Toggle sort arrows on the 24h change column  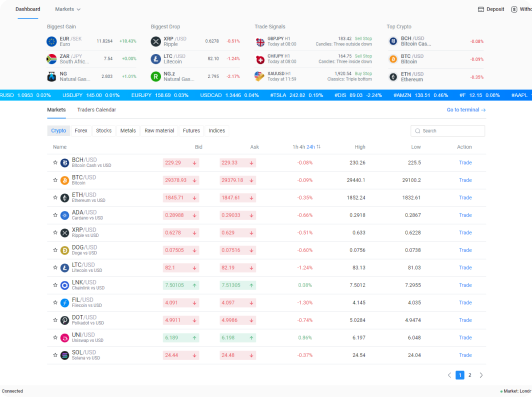point(318,147)
